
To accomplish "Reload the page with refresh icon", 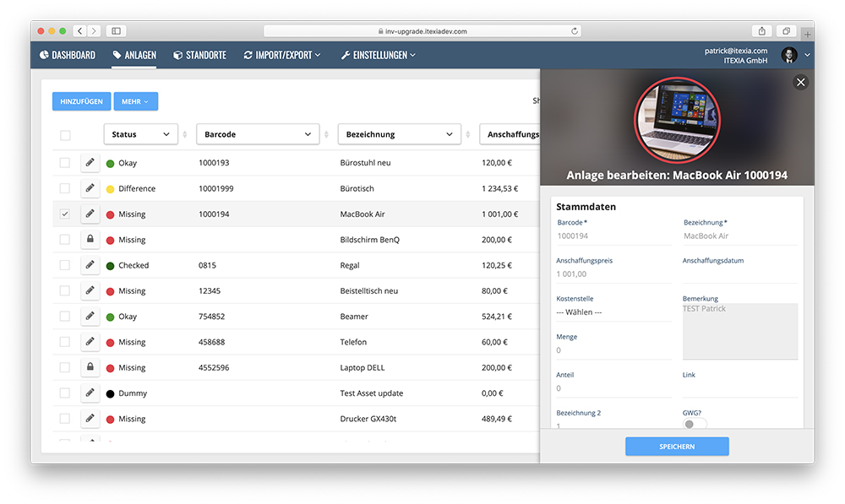I will click(575, 31).
